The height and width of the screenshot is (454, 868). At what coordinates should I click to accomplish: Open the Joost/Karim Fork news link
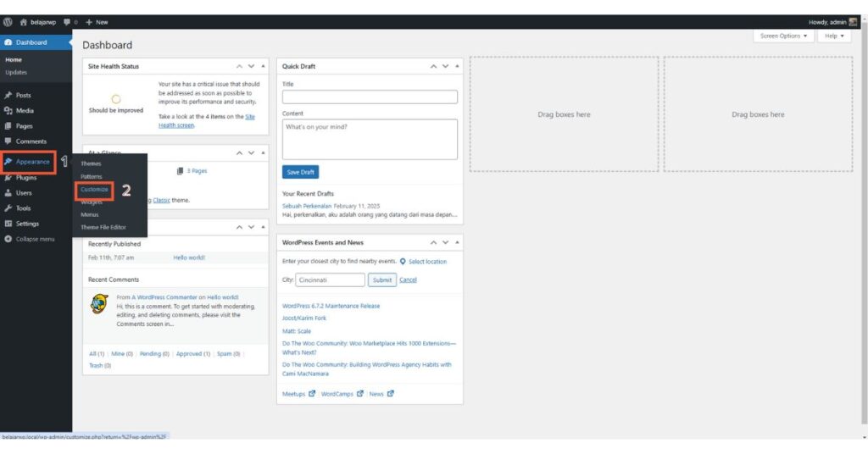coord(304,318)
